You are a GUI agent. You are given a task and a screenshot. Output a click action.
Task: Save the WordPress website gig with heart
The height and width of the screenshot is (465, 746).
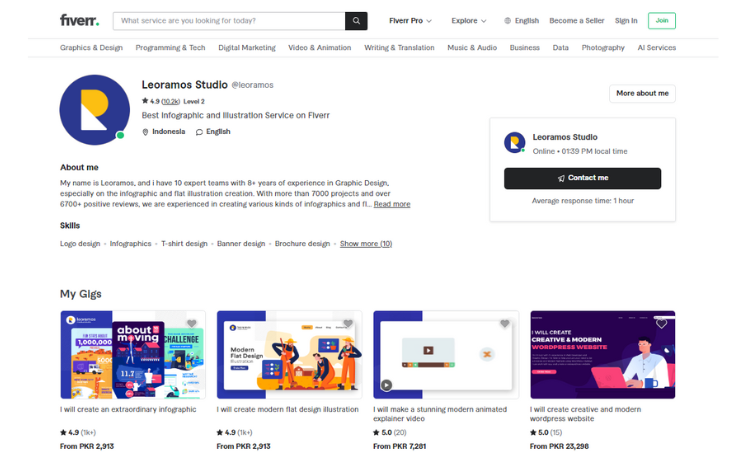click(661, 324)
